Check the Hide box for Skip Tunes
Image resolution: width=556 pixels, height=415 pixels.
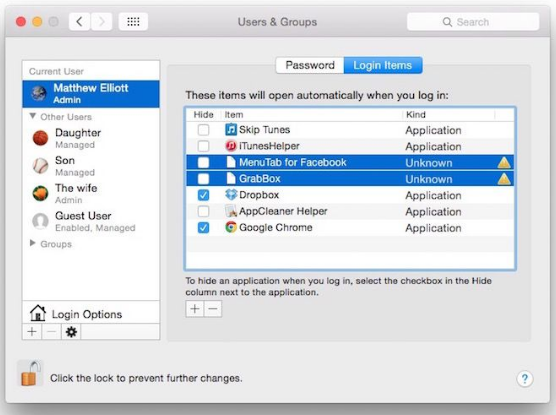click(204, 130)
